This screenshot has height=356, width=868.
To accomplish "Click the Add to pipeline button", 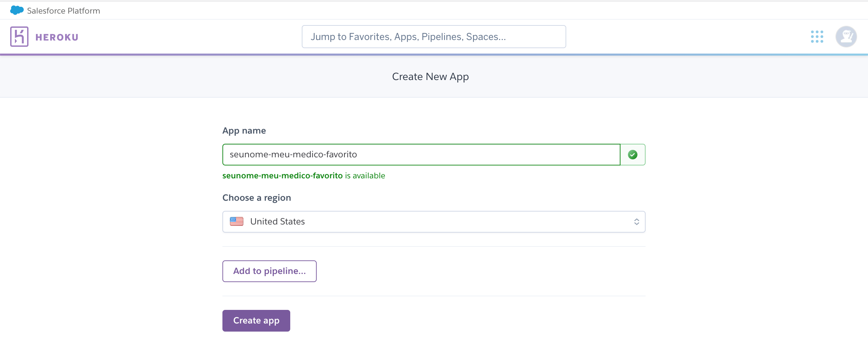I will pos(270,271).
